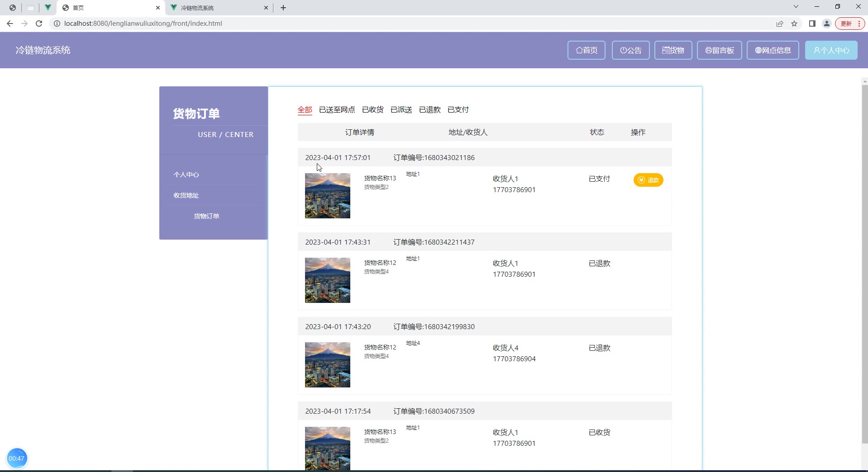
Task: Filter orders by 已退款 status
Action: [429, 110]
